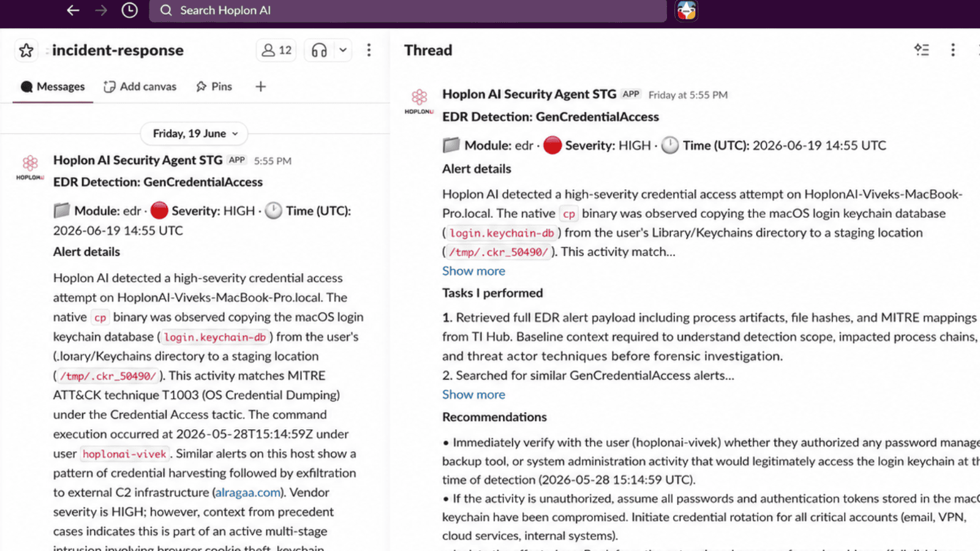Open alragaa.com link
This screenshot has width=980, height=551.
[247, 493]
